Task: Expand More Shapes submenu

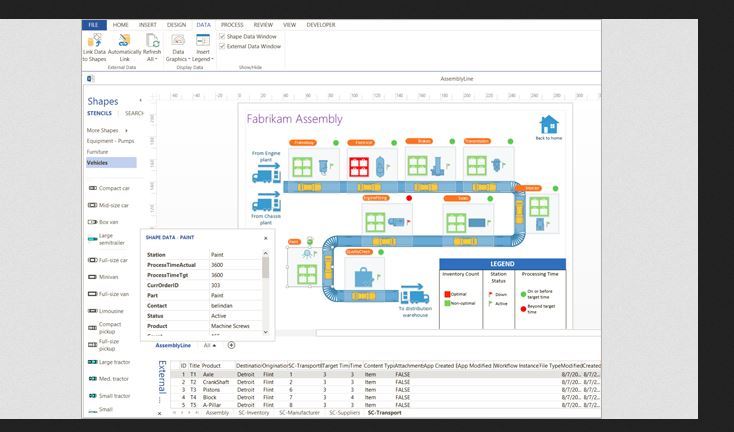Action: click(x=106, y=130)
